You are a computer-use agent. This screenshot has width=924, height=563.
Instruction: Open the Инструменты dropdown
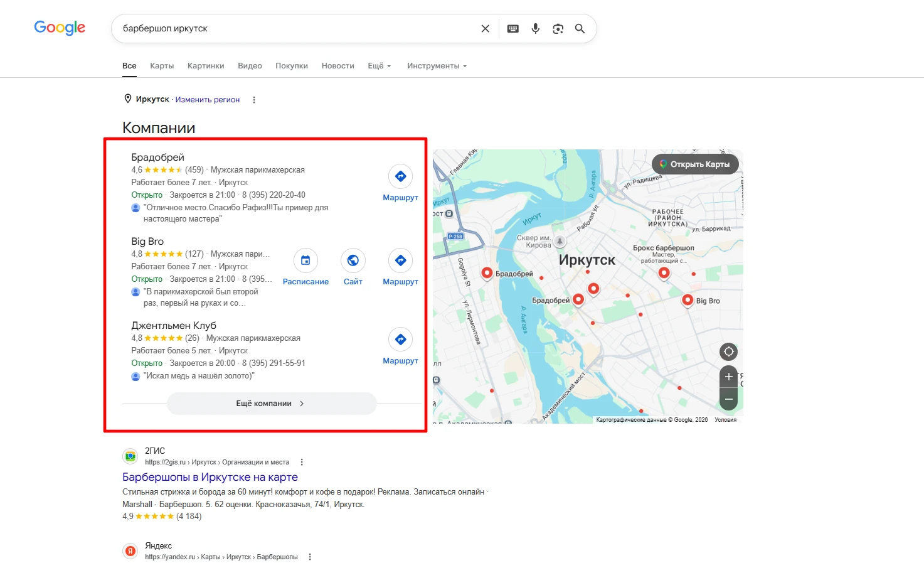pos(437,66)
